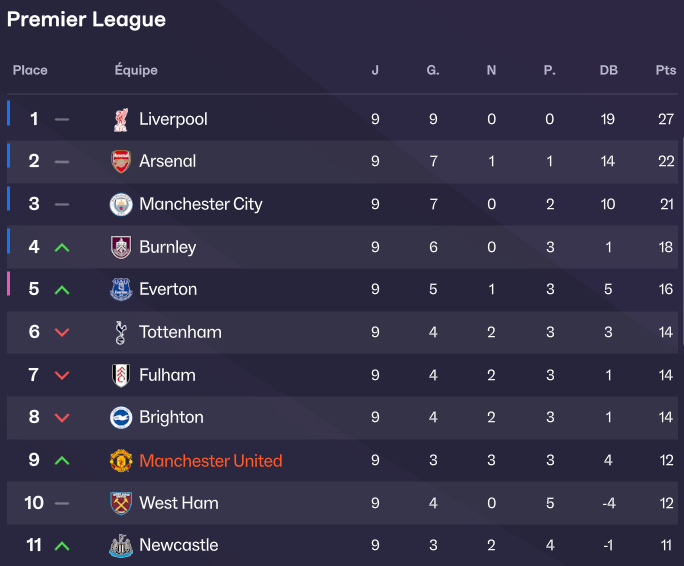
Task: Select Liverpool's 27 points cell
Action: click(x=666, y=119)
